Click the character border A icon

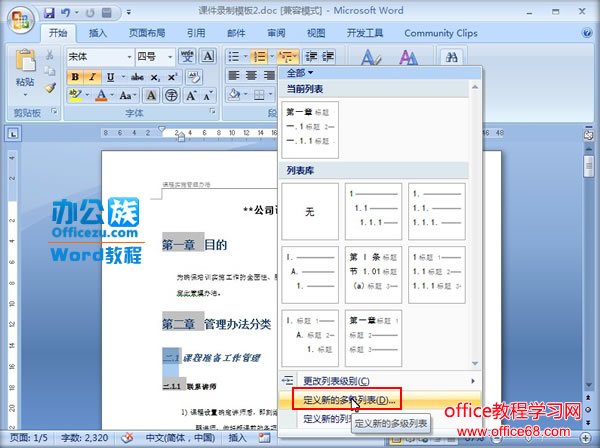click(x=208, y=56)
